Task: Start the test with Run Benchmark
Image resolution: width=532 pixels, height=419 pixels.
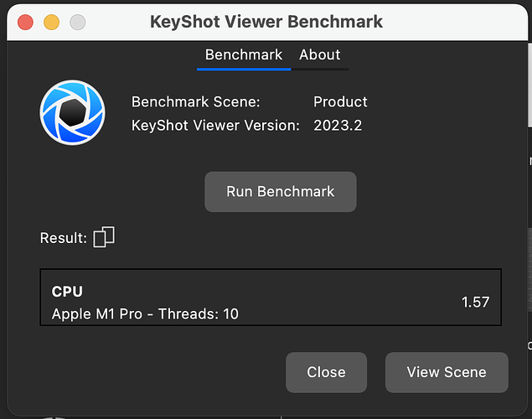Action: pyautogui.click(x=281, y=192)
